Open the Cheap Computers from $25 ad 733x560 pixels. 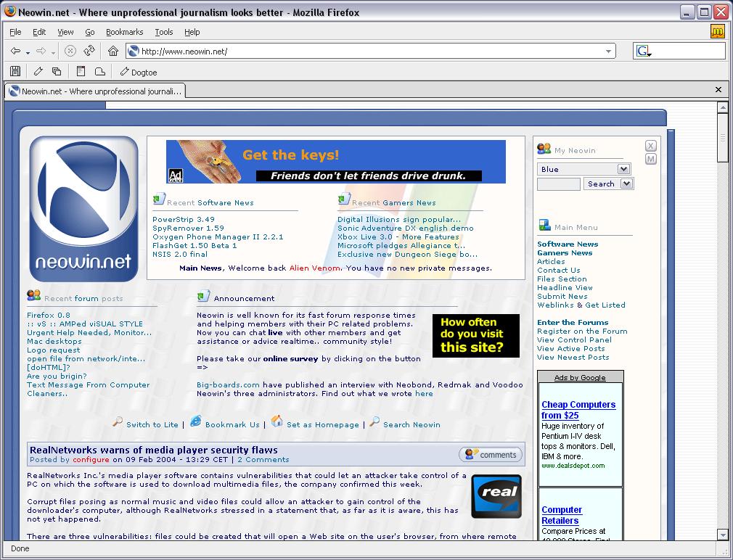coord(578,410)
